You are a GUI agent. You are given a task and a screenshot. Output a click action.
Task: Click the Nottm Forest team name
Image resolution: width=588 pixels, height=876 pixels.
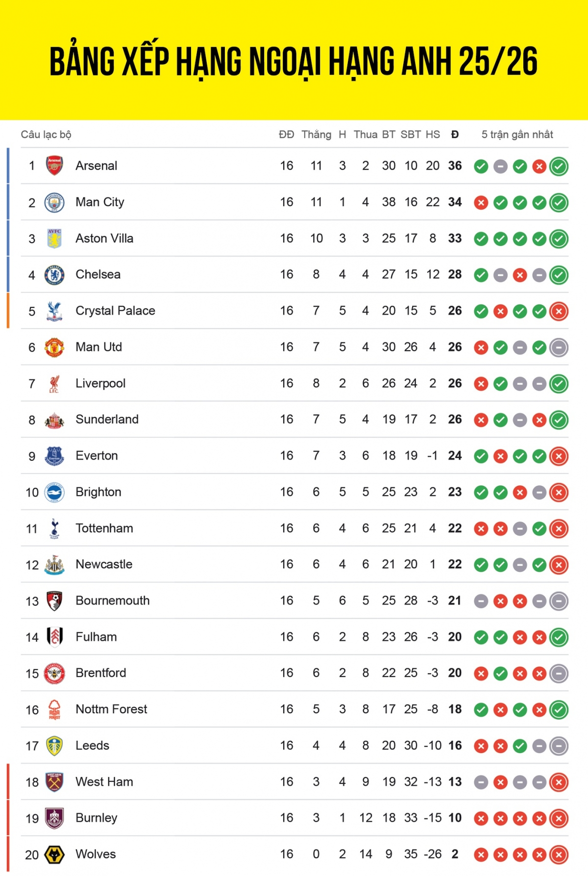point(111,709)
